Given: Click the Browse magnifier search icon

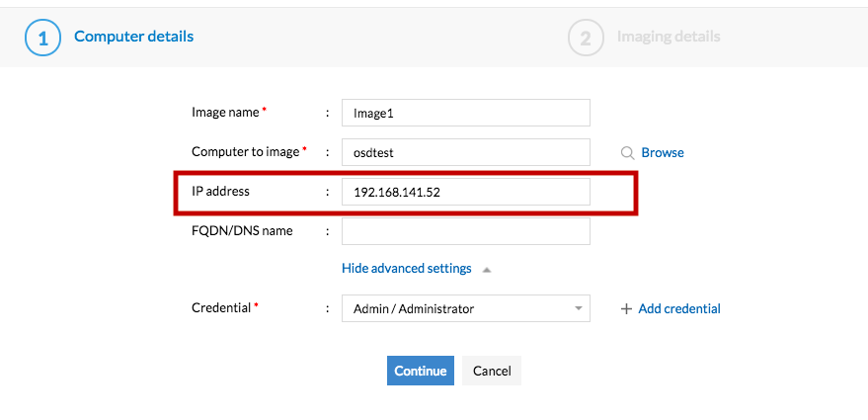Looking at the screenshot, I should click(627, 153).
